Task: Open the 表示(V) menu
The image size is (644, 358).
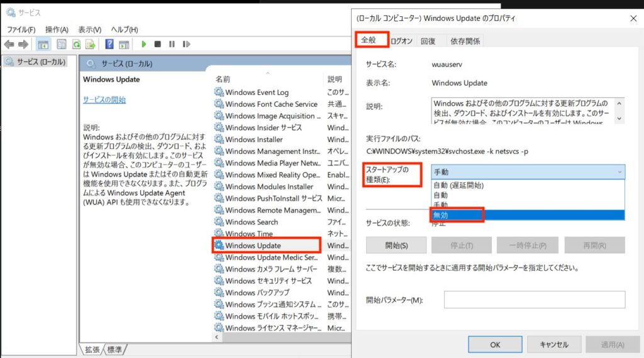Action: (89, 30)
